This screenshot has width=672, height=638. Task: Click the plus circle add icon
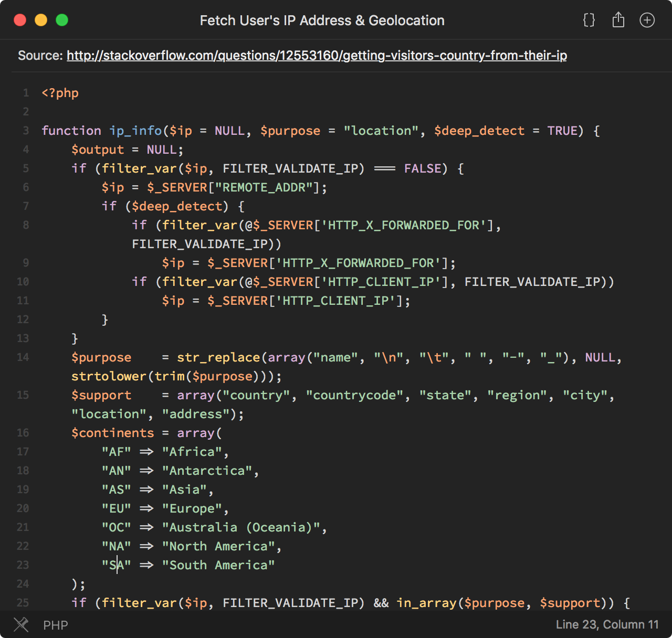tap(647, 20)
